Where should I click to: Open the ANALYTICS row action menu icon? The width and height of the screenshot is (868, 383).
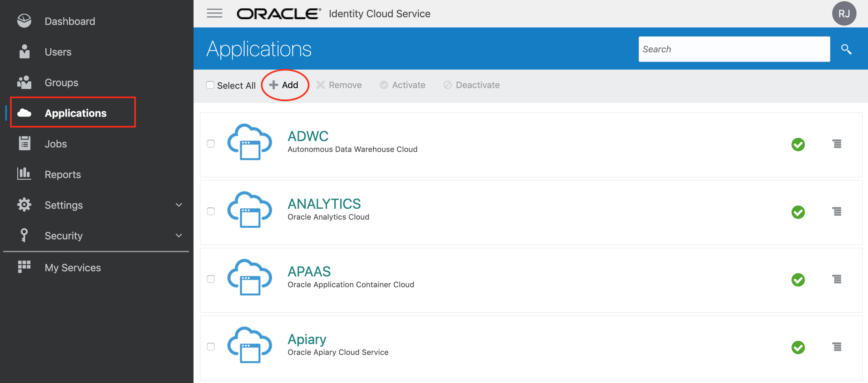click(837, 212)
